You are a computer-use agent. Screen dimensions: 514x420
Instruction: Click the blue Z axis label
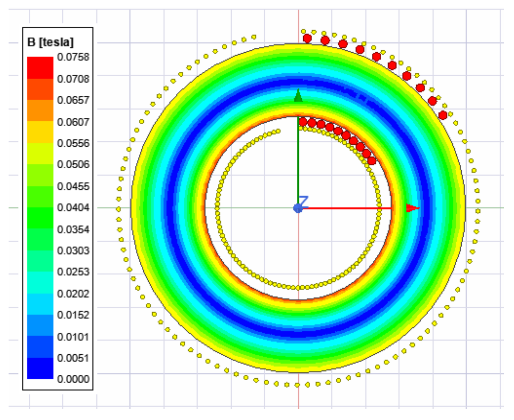[x=303, y=201]
